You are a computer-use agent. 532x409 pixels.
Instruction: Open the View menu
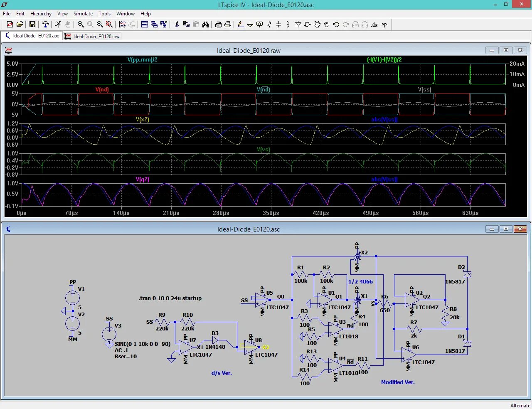(62, 14)
